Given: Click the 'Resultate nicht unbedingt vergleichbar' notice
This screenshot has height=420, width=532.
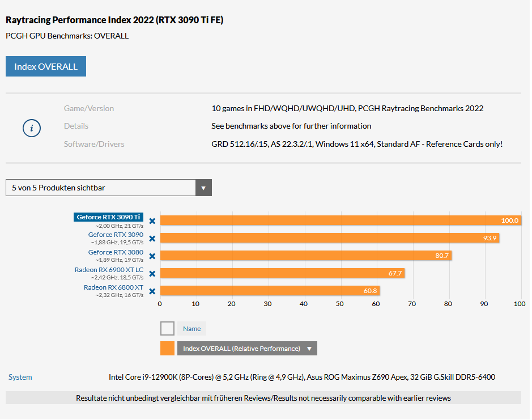Looking at the screenshot, I should coord(265,399).
